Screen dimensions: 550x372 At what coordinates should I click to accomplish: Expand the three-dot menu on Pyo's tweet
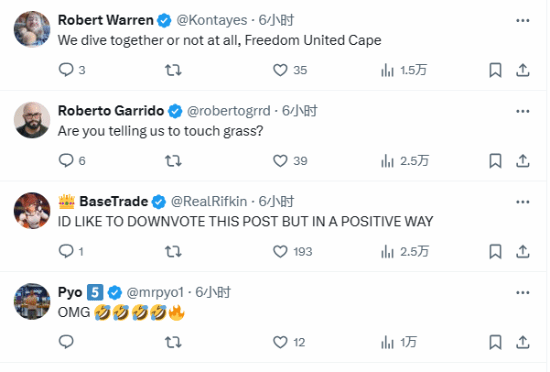pos(523,293)
